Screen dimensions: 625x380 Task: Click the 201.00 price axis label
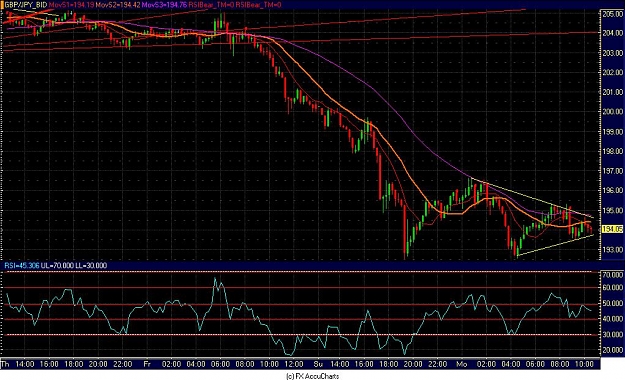(x=612, y=93)
